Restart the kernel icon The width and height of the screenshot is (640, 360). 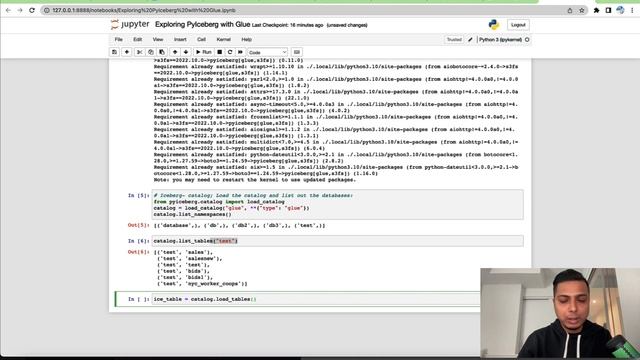(x=230, y=52)
